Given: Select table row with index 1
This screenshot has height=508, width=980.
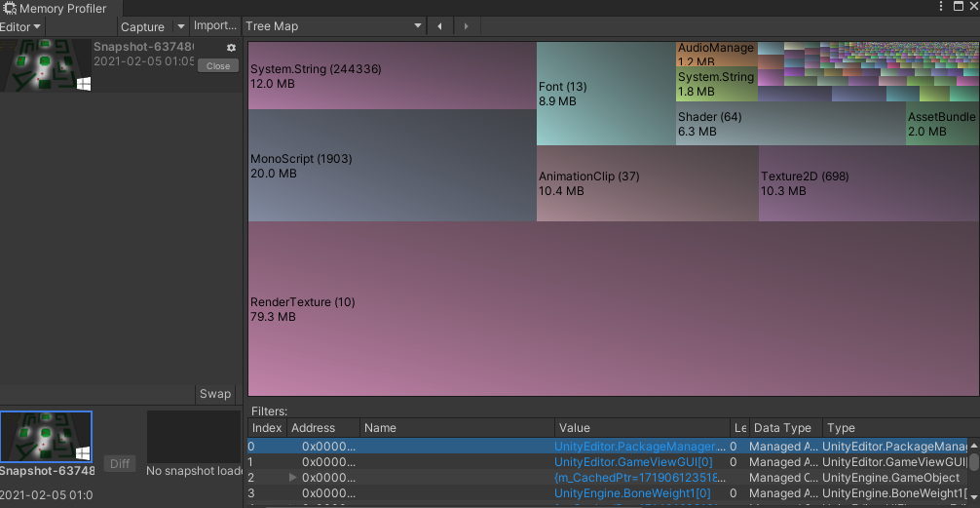Looking at the screenshot, I should click(608, 462).
